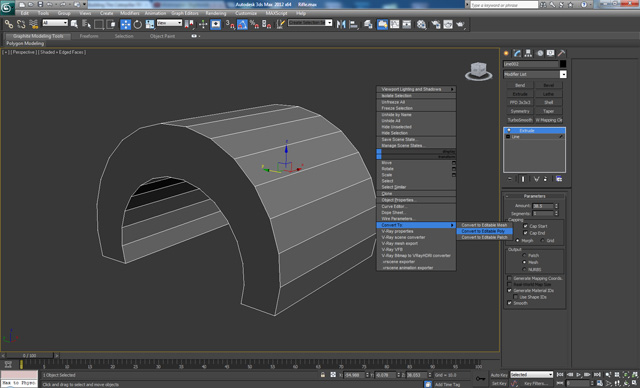Screen dimensions: 640x388
Task: Click the Set Key button
Action: coord(499,384)
